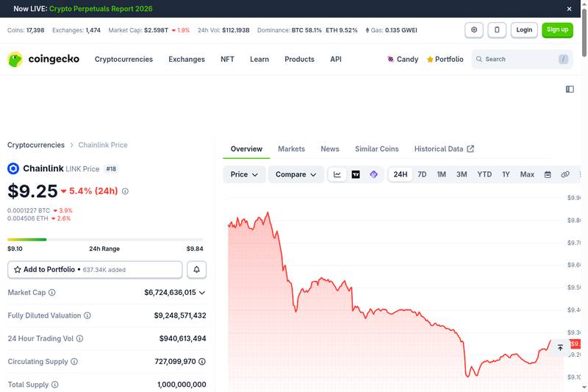Open the Learn menu
This screenshot has height=392, width=588.
click(259, 60)
